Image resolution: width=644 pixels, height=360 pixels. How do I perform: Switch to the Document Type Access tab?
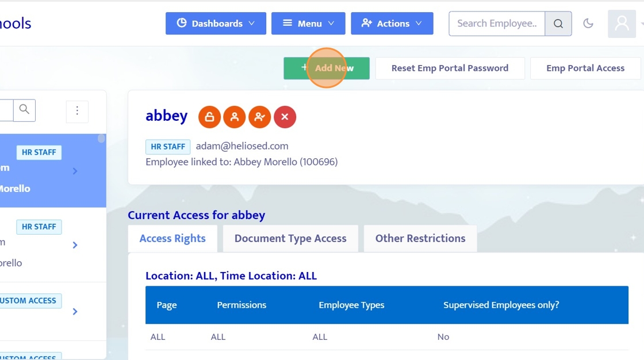(290, 238)
